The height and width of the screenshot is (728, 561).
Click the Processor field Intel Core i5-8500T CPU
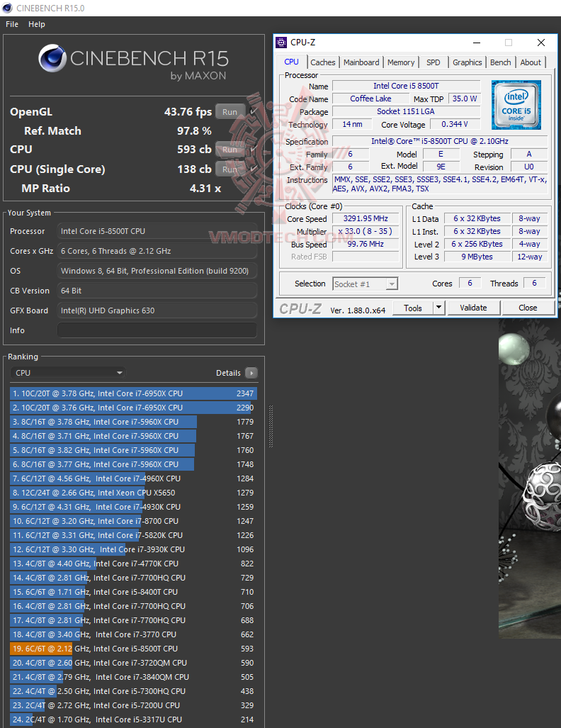(157, 231)
